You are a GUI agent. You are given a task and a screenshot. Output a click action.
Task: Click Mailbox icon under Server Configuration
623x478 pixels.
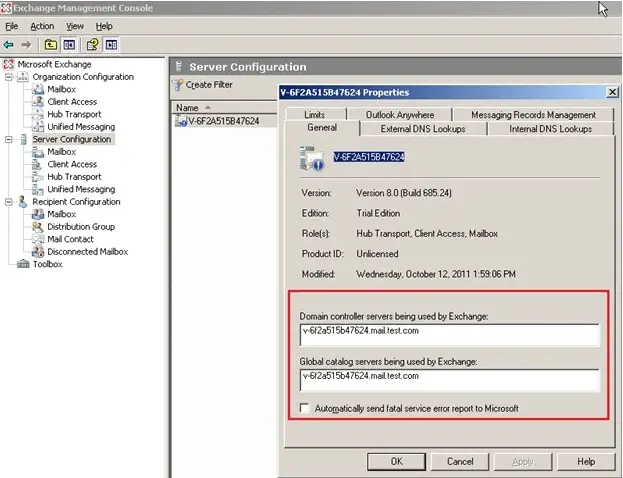38,152
